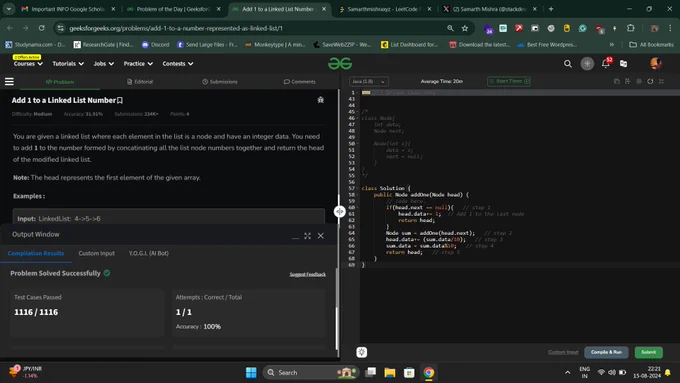Close the Output Window
The height and width of the screenshot is (383, 680).
(320, 236)
